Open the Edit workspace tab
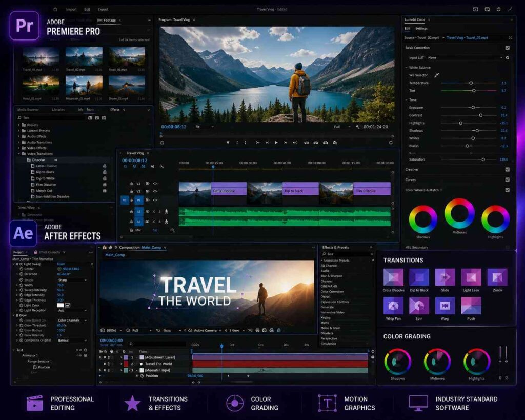The height and width of the screenshot is (420, 525). 87,9
